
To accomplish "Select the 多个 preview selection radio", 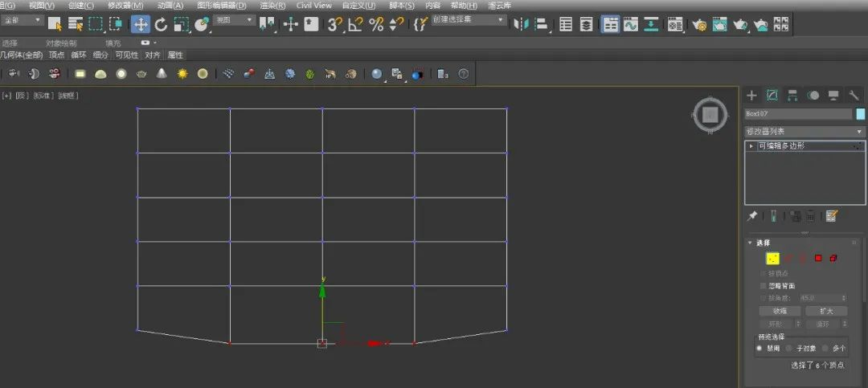I will pos(825,348).
